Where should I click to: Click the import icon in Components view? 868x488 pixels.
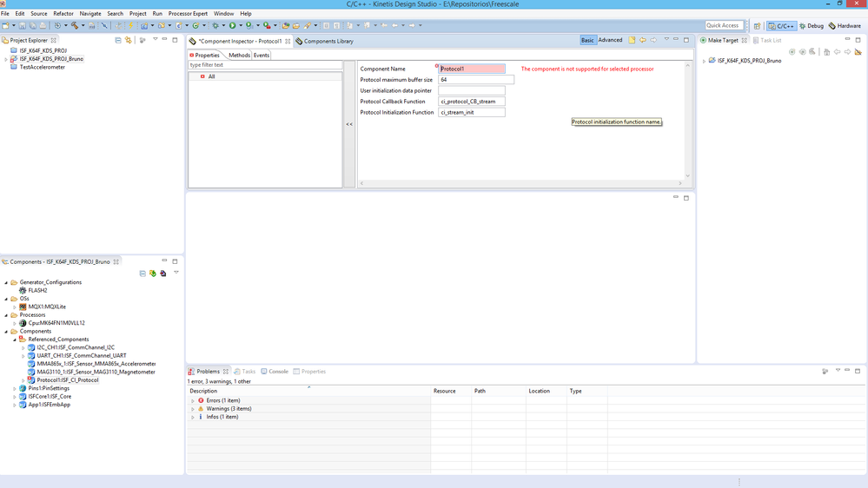(163, 274)
